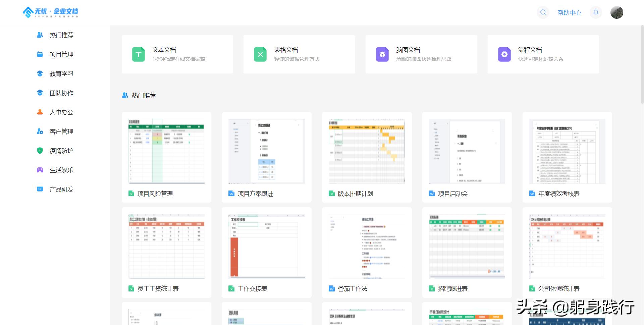Click the page vertical scrollbar
Viewport: 644px width, 325px height.
click(x=642, y=64)
